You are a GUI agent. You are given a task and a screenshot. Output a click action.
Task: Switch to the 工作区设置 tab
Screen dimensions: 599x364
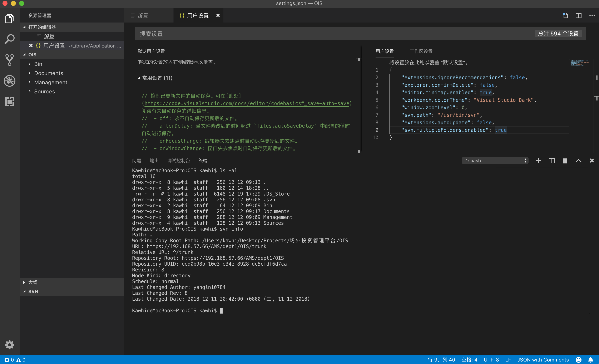[x=421, y=51]
